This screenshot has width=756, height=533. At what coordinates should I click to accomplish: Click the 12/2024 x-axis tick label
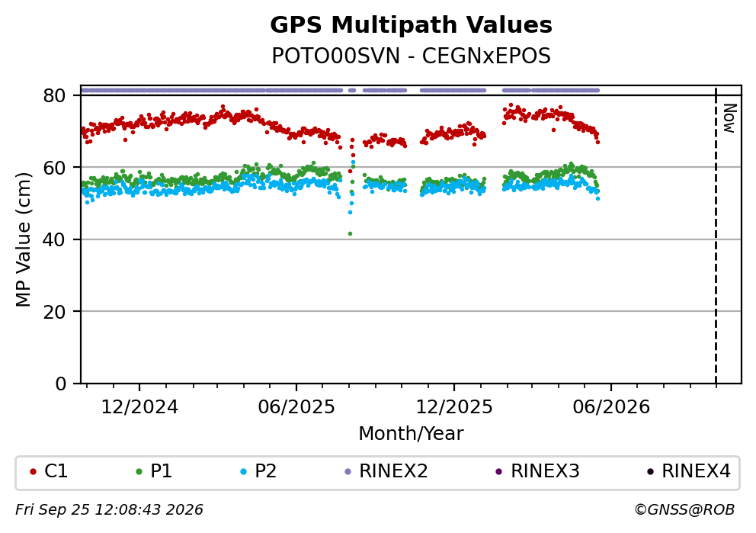139,408
